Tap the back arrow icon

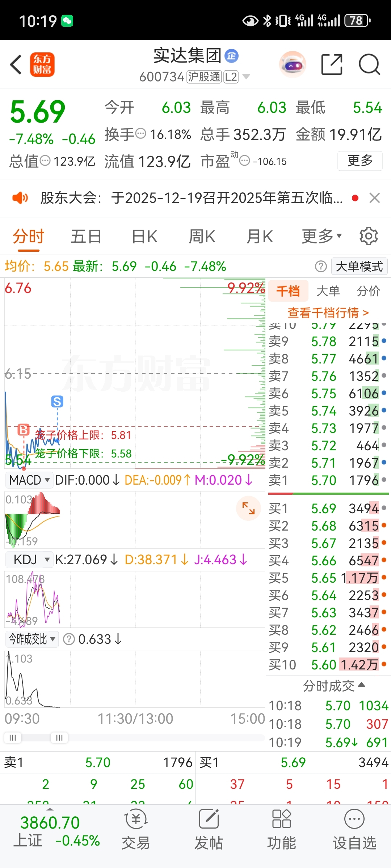(x=16, y=65)
